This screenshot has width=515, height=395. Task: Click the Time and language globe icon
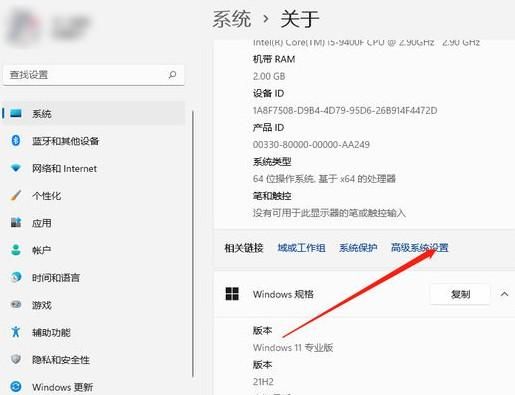(x=16, y=277)
